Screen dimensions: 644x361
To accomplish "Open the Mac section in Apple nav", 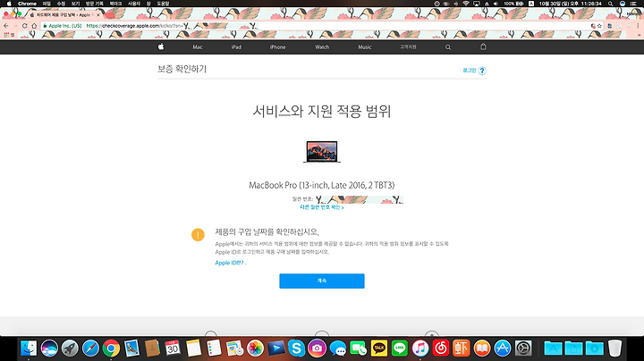I will click(x=198, y=47).
